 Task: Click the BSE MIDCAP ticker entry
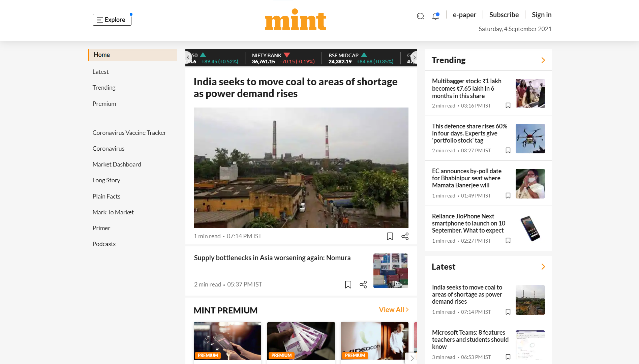[x=361, y=58]
